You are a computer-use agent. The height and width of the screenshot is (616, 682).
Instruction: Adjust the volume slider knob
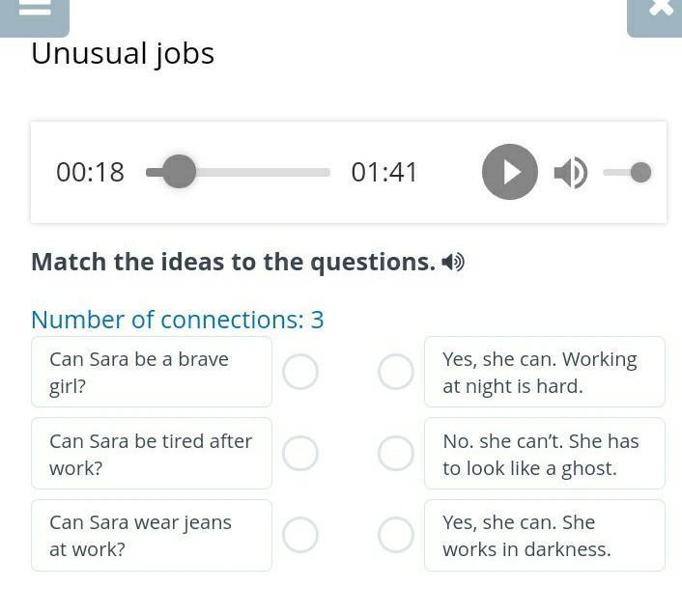640,172
